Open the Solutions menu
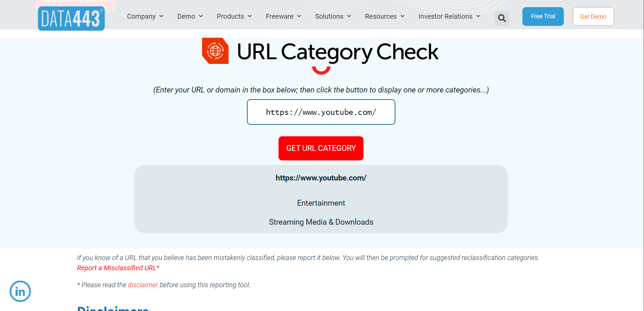The width and height of the screenshot is (644, 311). (x=333, y=16)
